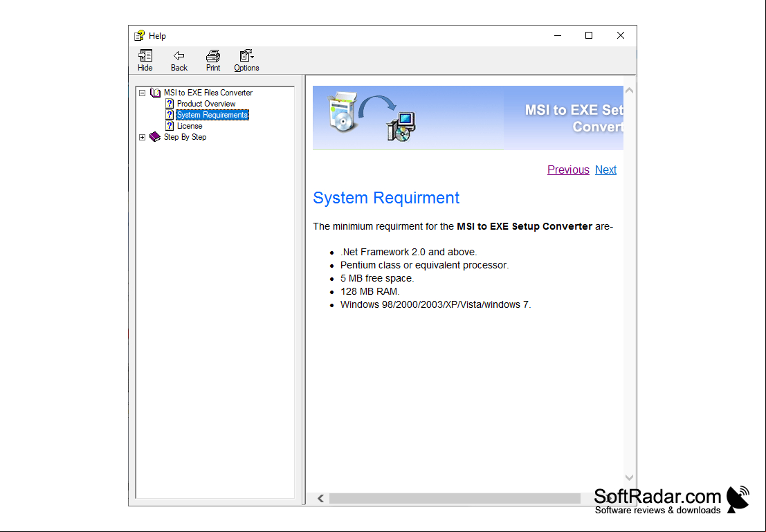Viewport: 766px width, 532px height.
Task: Click the scroll up arrow in content pane
Action: point(629,91)
